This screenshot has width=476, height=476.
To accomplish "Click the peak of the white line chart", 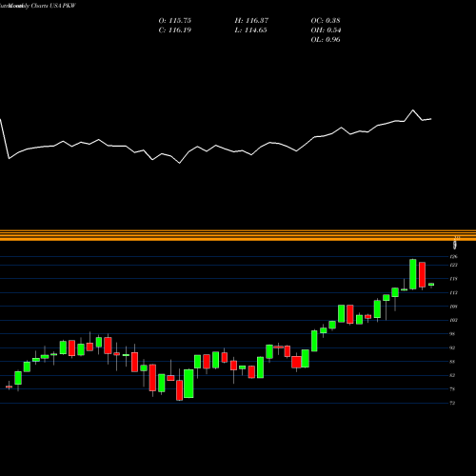I will pos(413,110).
